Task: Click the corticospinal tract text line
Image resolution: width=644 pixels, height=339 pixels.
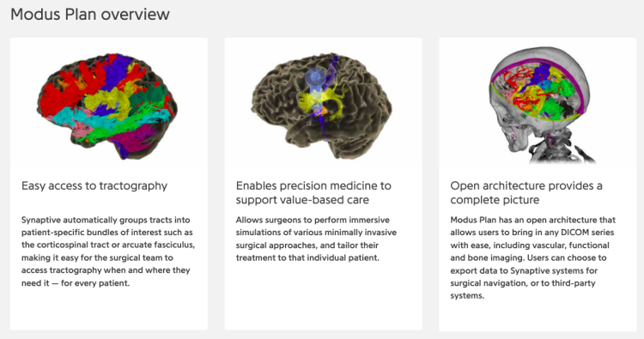Action: [108, 245]
